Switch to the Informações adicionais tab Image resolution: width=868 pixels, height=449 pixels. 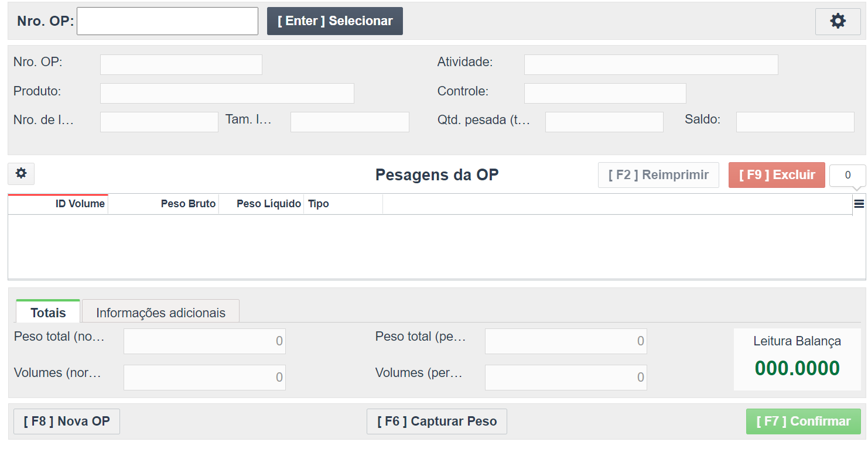point(160,311)
